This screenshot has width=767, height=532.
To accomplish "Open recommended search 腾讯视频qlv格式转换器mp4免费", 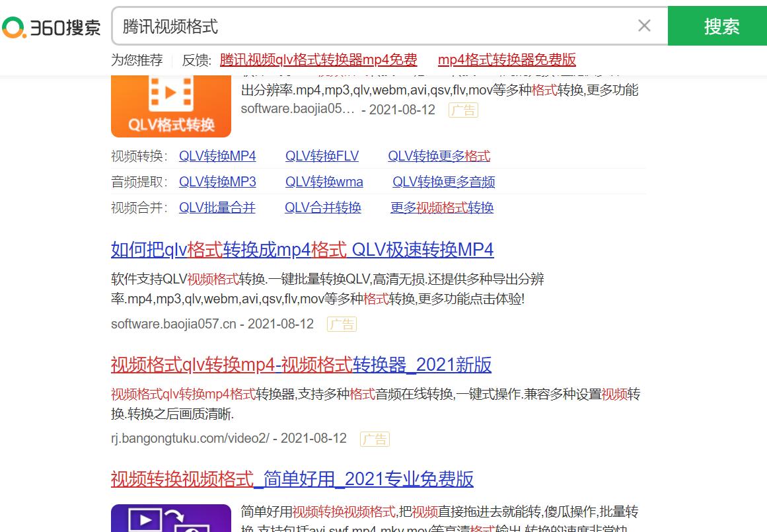I will coord(318,59).
